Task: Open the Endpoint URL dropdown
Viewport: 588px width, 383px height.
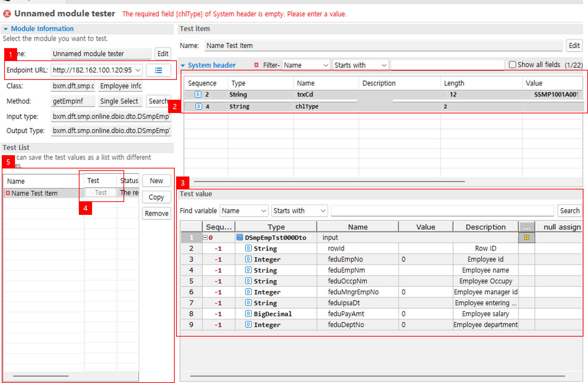Action: (x=138, y=70)
